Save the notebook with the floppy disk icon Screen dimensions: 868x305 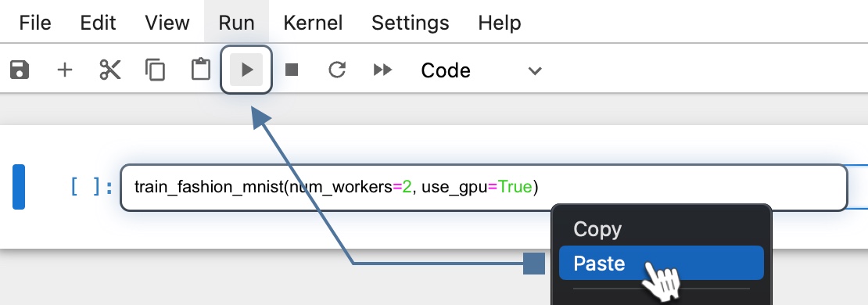20,70
